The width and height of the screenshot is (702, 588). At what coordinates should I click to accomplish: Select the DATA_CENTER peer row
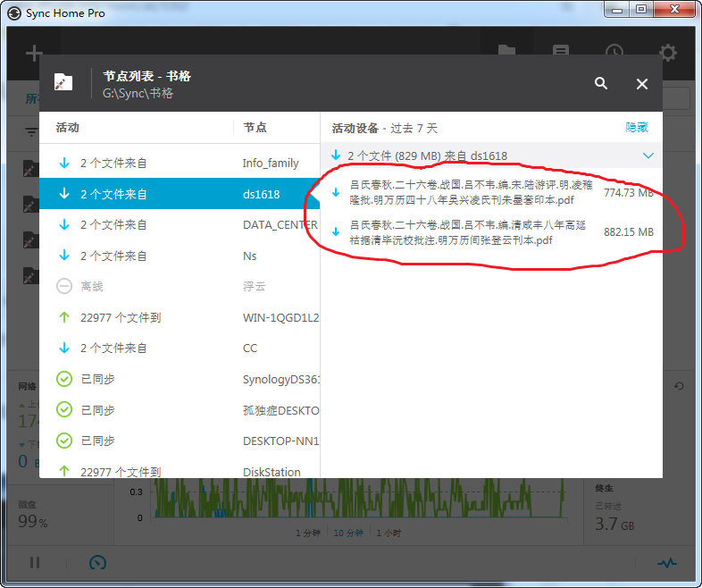[179, 225]
